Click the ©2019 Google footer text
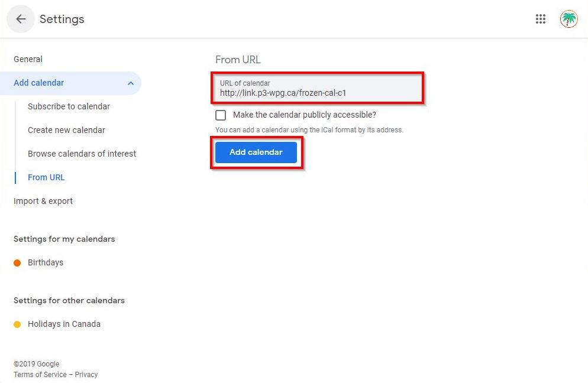Screen dimensions: 588x383 [36, 364]
